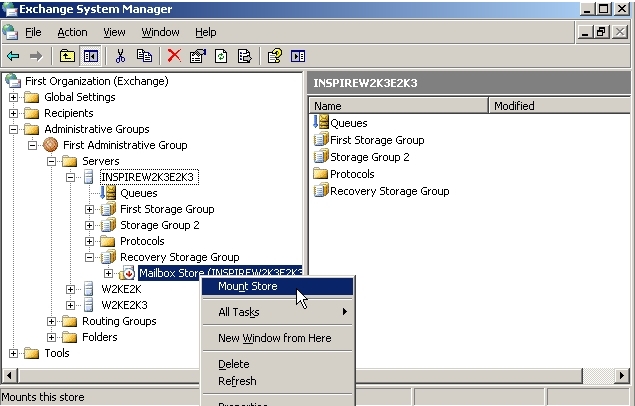
Task: Expand the Routing Groups node
Action: tap(51, 321)
